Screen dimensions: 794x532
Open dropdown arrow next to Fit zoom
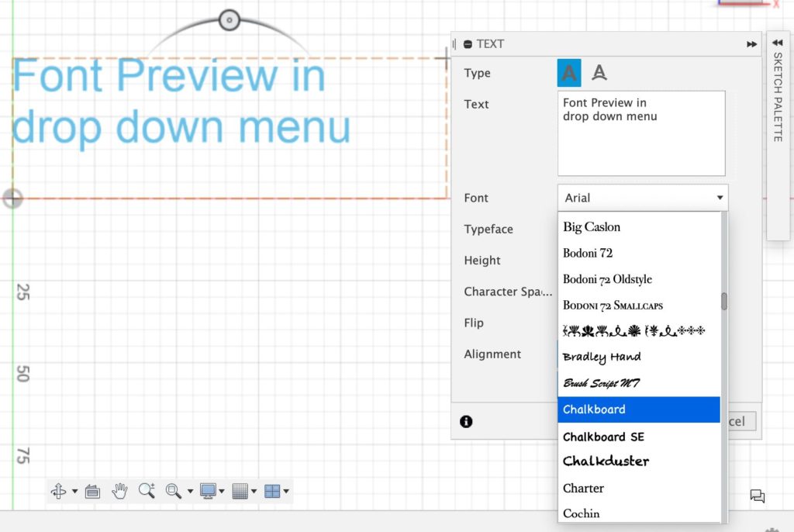click(x=191, y=491)
